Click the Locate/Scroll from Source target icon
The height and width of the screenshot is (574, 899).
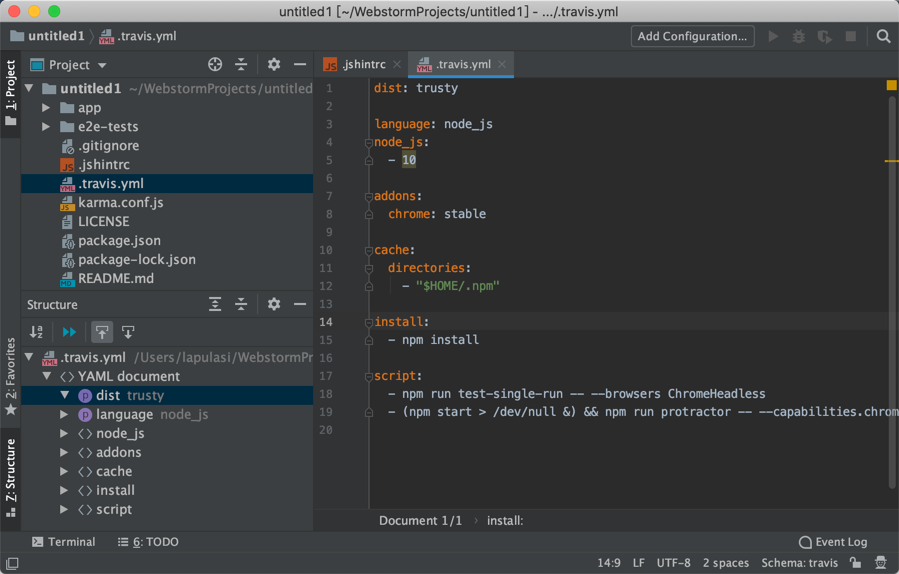[x=215, y=64]
